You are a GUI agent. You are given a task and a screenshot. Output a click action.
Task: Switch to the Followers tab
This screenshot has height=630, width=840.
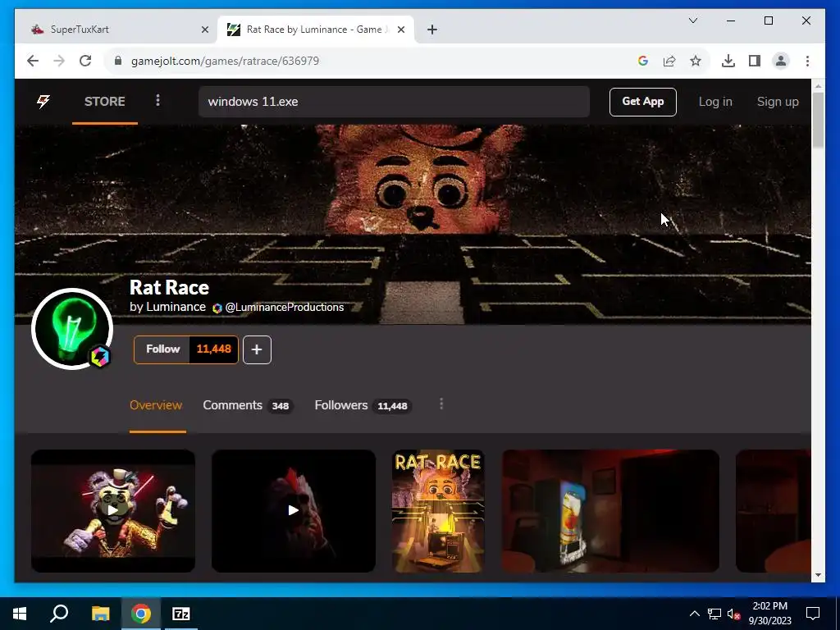click(x=362, y=405)
